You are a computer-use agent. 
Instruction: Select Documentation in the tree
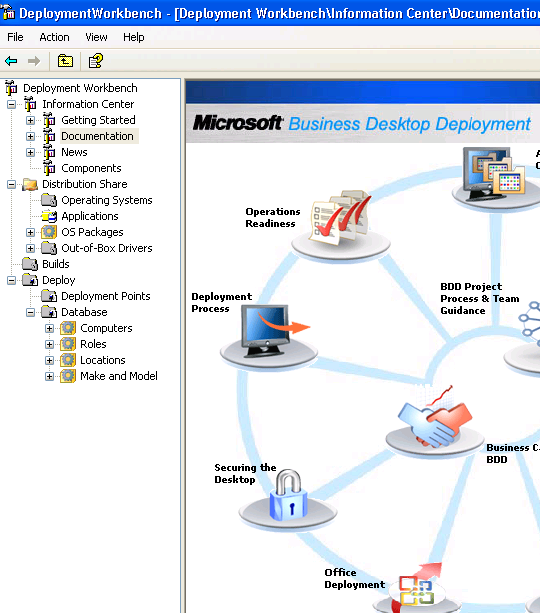[97, 136]
